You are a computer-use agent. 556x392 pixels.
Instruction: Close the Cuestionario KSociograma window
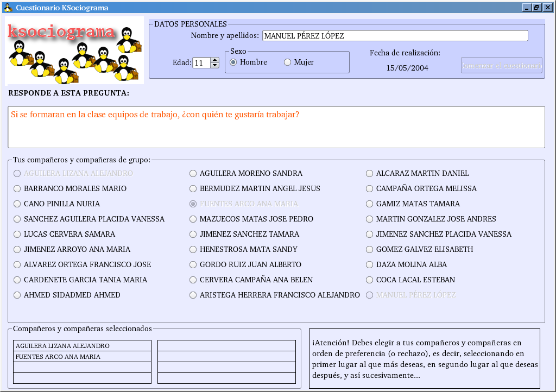point(547,8)
